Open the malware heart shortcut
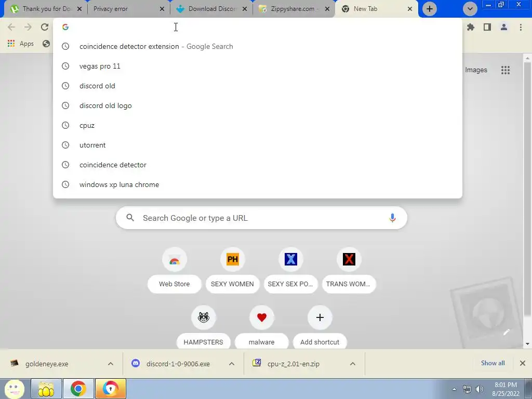 click(x=262, y=327)
